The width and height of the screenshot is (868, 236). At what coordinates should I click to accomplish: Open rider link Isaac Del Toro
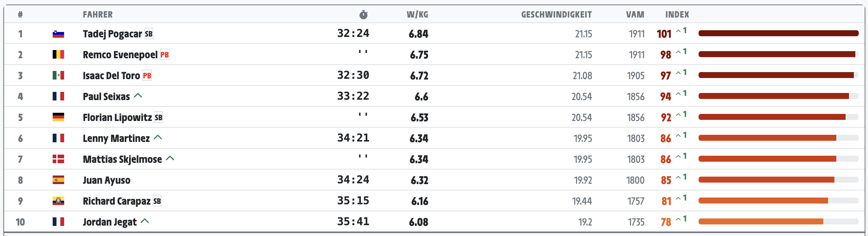pos(111,76)
